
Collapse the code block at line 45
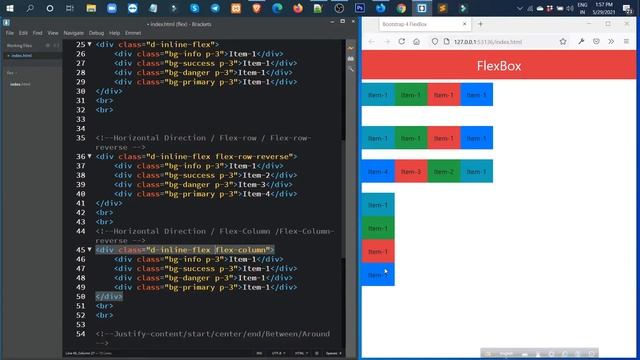(x=90, y=249)
